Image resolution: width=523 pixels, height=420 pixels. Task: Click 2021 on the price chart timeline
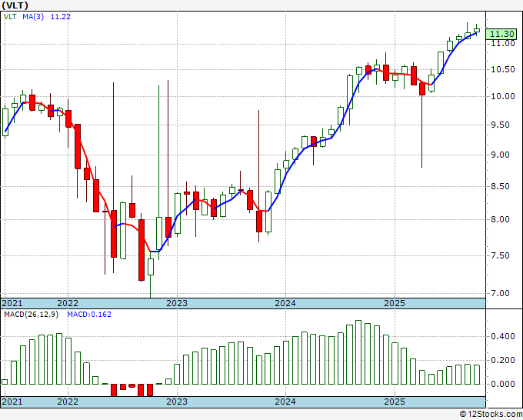12,303
